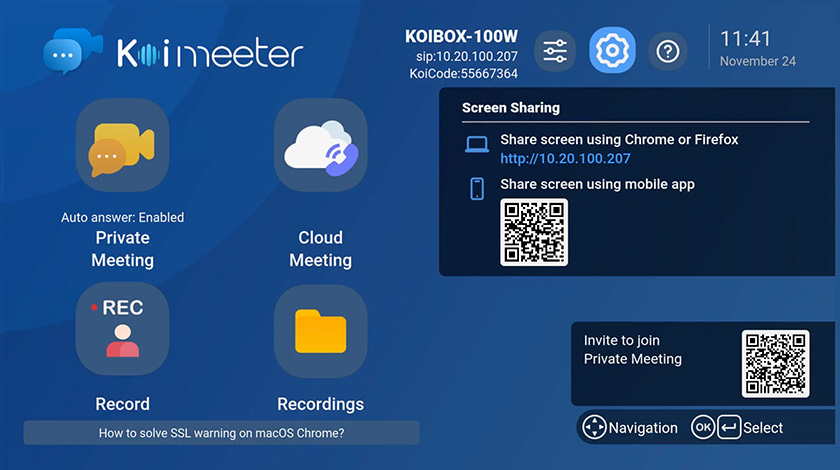Open the SSL warning macOS Chrome help
The image size is (840, 470).
pyautogui.click(x=221, y=433)
